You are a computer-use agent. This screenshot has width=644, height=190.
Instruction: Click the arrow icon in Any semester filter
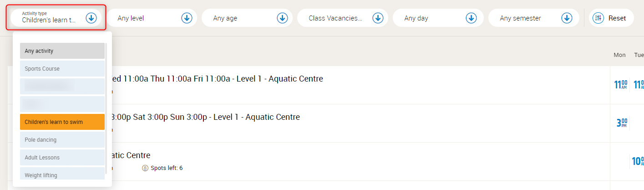pyautogui.click(x=567, y=18)
